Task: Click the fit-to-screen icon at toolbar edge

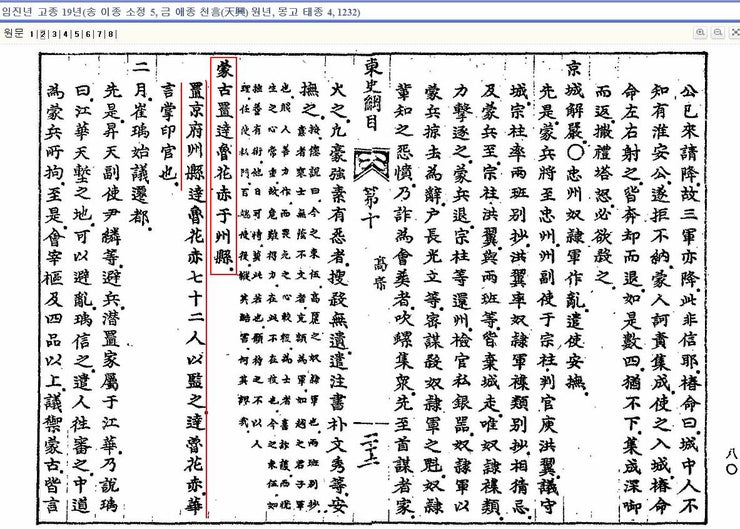Action: pyautogui.click(x=735, y=33)
